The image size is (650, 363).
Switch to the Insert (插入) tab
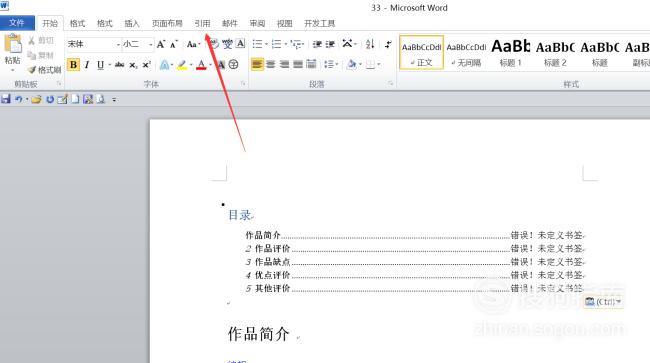[x=132, y=23]
